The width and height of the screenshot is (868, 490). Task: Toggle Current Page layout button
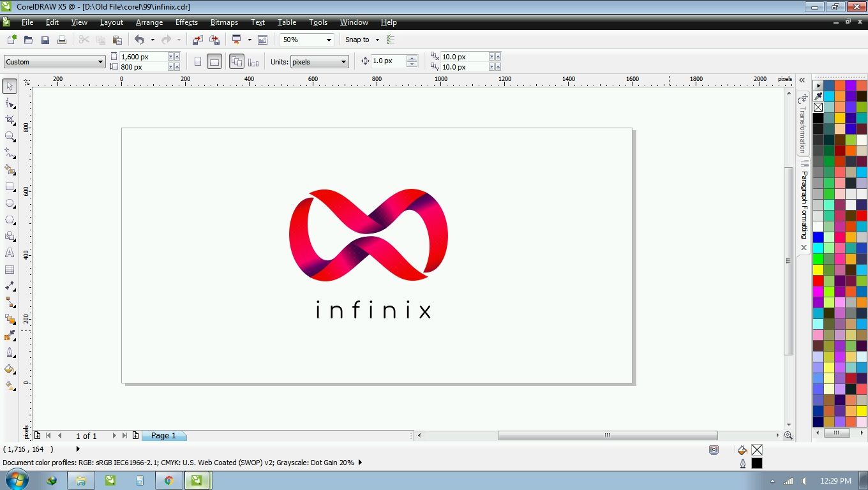(253, 62)
